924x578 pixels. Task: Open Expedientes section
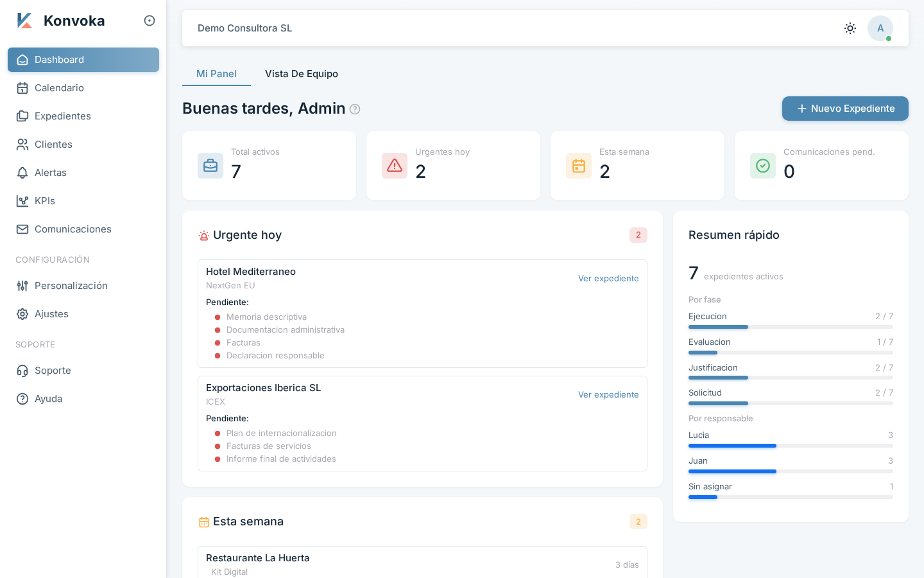[83, 116]
